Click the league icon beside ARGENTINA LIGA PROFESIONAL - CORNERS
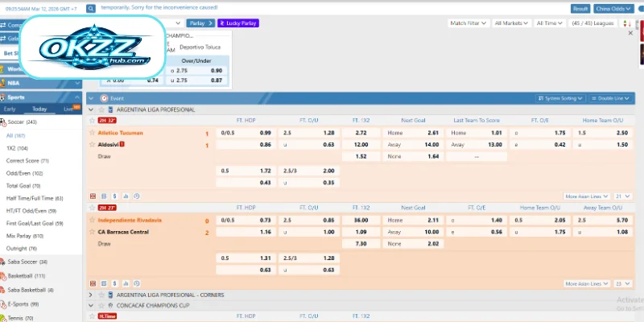 point(110,295)
